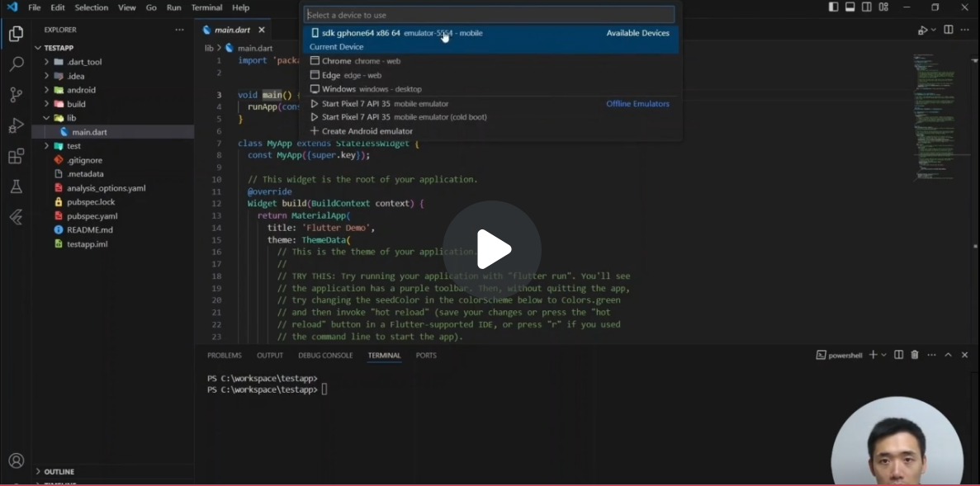Select sdk gphone64 x86 64 emulator device

pos(490,40)
